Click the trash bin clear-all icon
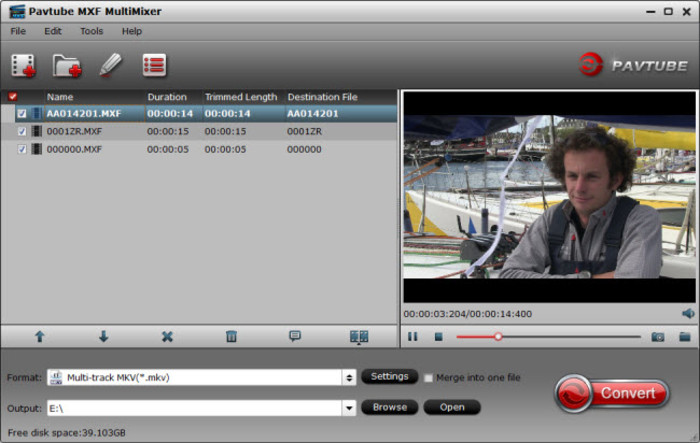The width and height of the screenshot is (700, 443). coord(231,336)
